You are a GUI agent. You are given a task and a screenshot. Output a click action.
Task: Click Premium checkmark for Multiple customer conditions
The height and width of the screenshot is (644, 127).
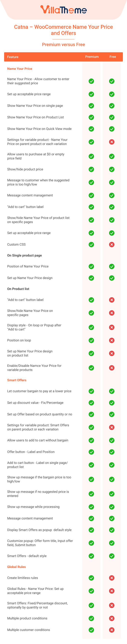tap(91, 630)
